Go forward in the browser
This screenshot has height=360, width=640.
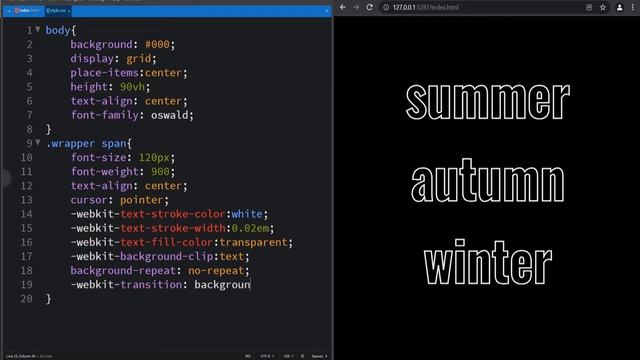coord(356,7)
